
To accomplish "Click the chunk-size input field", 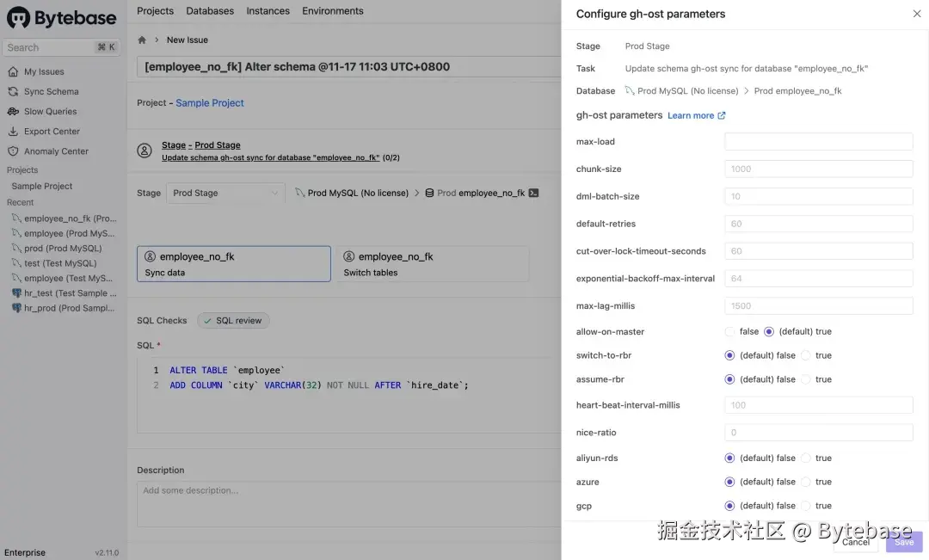I will [x=818, y=169].
